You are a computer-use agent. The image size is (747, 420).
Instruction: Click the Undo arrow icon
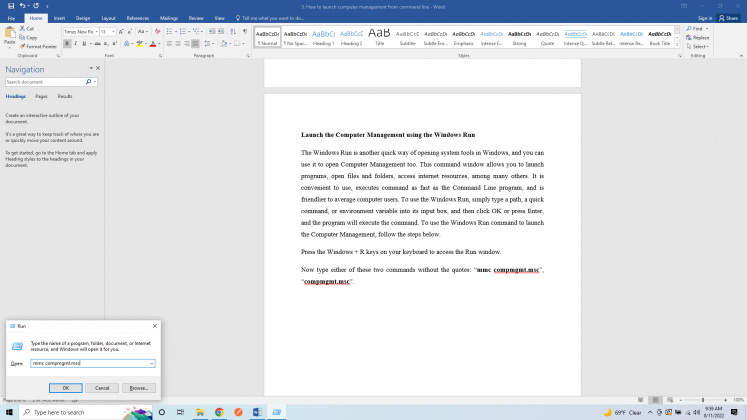coord(21,6)
